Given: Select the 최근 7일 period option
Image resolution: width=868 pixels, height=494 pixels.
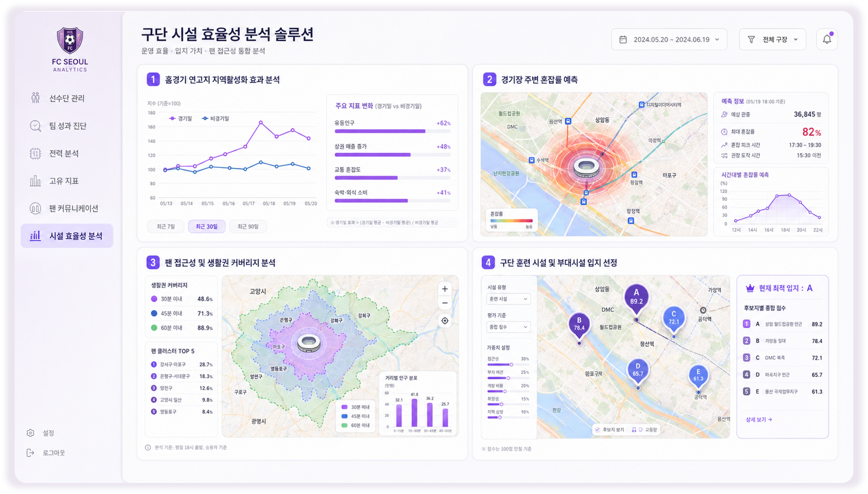Looking at the screenshot, I should (166, 227).
